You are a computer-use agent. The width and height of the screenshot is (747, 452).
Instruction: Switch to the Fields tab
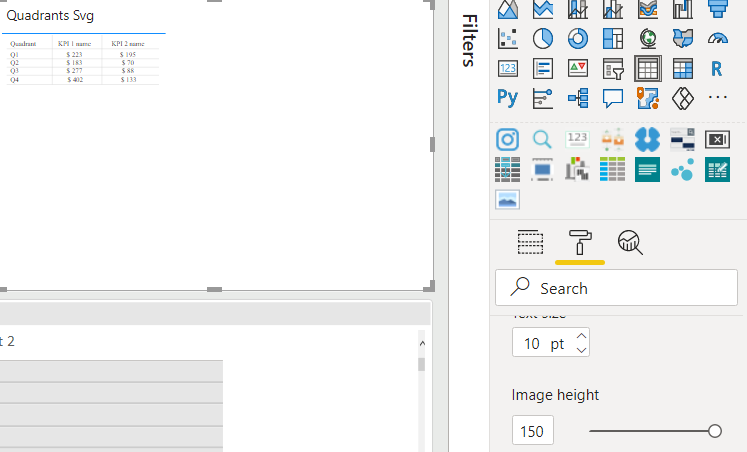tap(530, 242)
